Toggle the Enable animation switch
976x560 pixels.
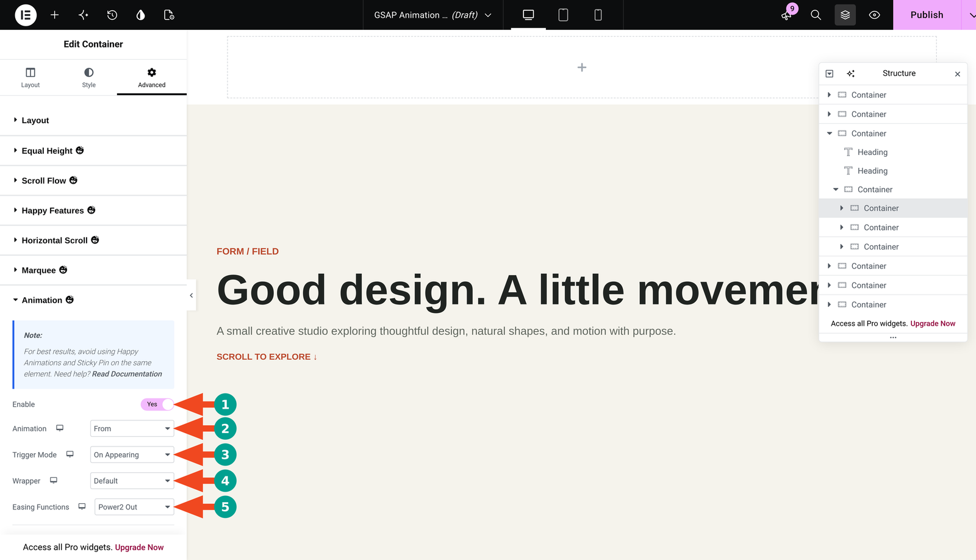click(157, 404)
